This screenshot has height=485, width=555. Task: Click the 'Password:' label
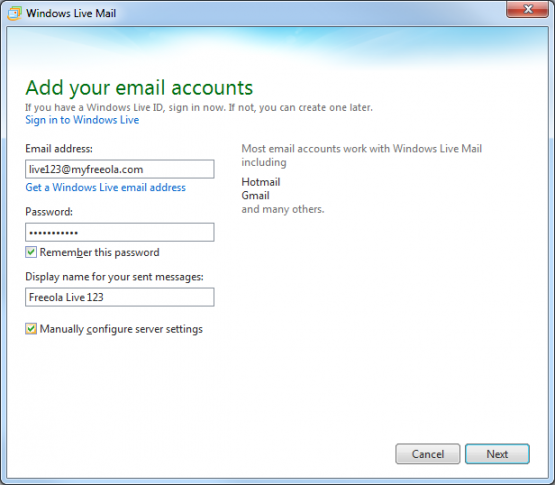click(49, 212)
